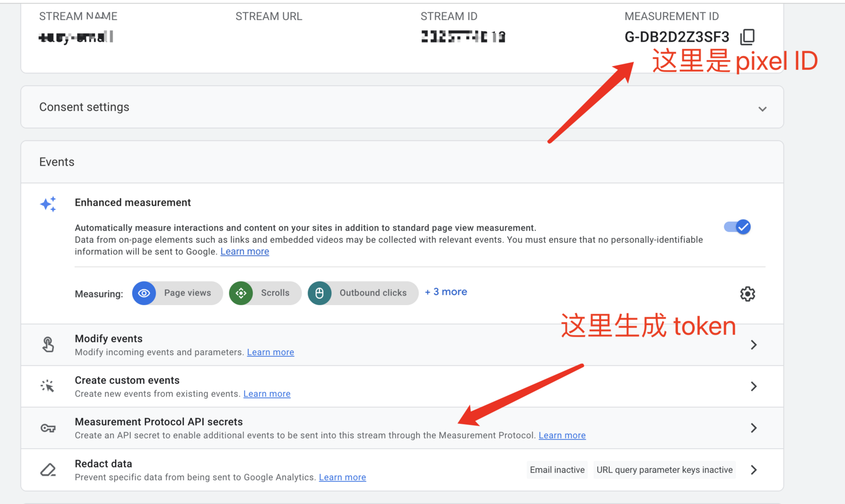Screen dimensions: 845x504
Task: Click the Email inactive status chip
Action: (x=557, y=470)
